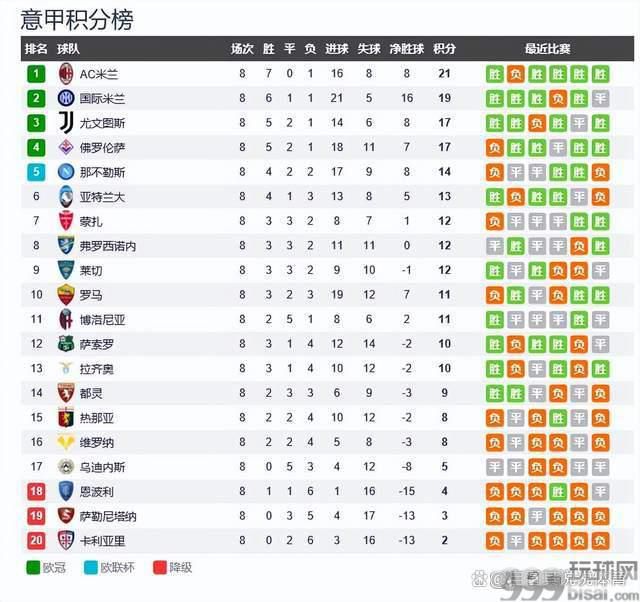Click the 卡利亚里 Cagliari crest icon
This screenshot has height=602, width=640.
66,540
